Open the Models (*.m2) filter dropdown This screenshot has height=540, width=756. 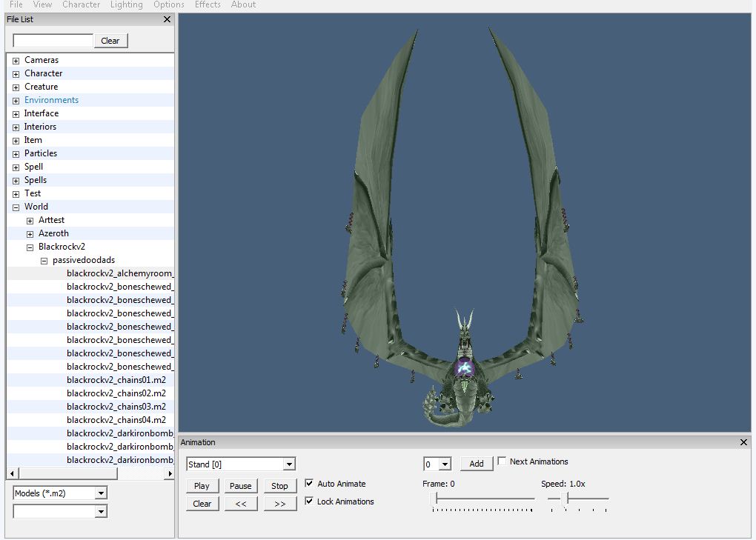point(101,493)
